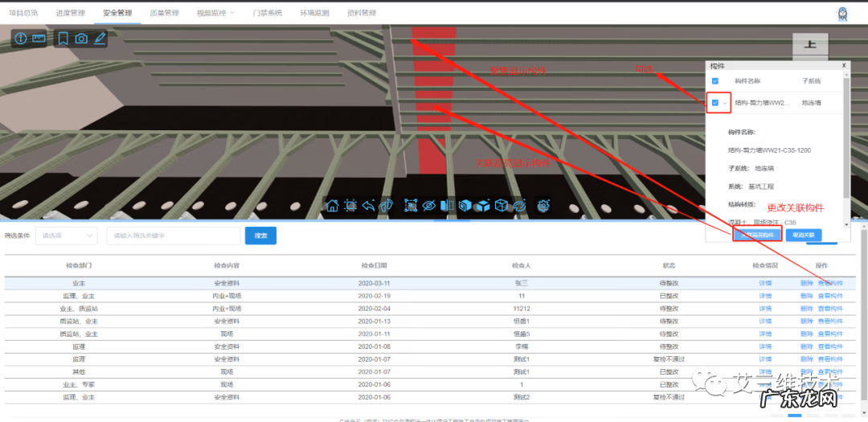Click the filter keyword input field
This screenshot has width=868, height=422.
pyautogui.click(x=172, y=236)
